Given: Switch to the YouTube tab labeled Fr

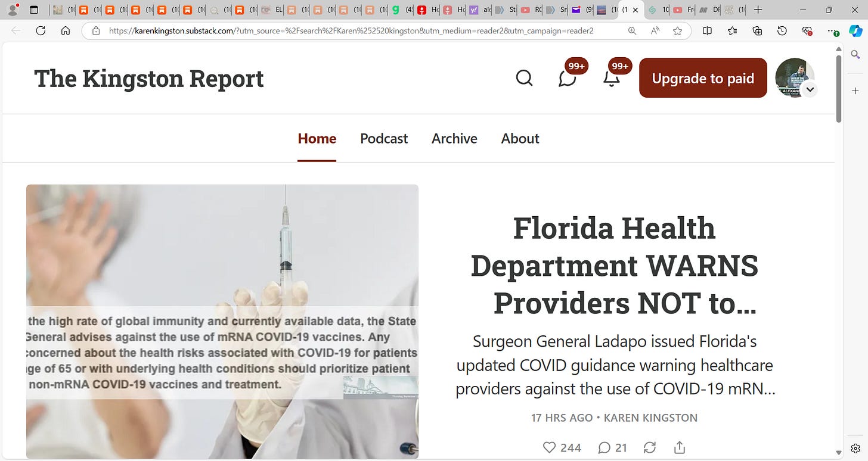Looking at the screenshot, I should (x=684, y=10).
